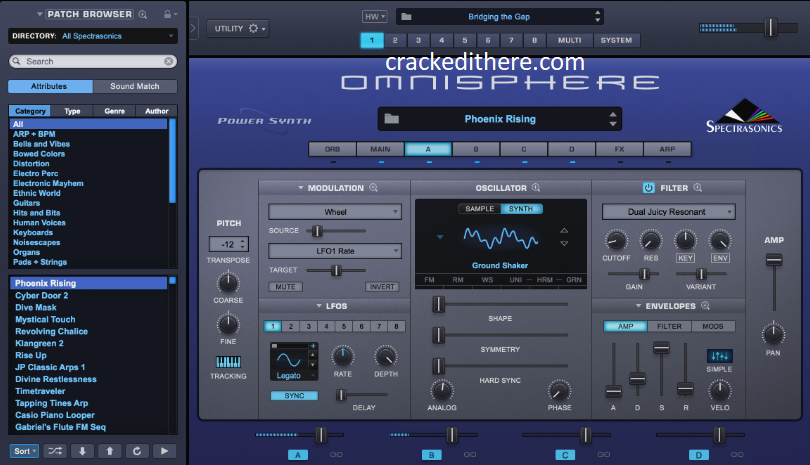The width and height of the screenshot is (810, 465).
Task: Open the MULTI page button
Action: point(569,40)
